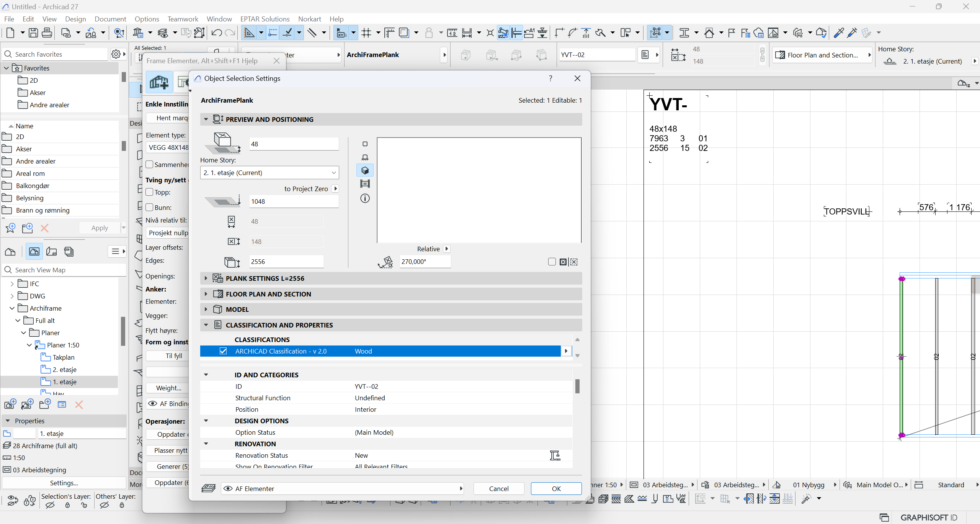Click the Save floppy disk icon
Viewport: 980px width, 524px height.
[33, 33]
